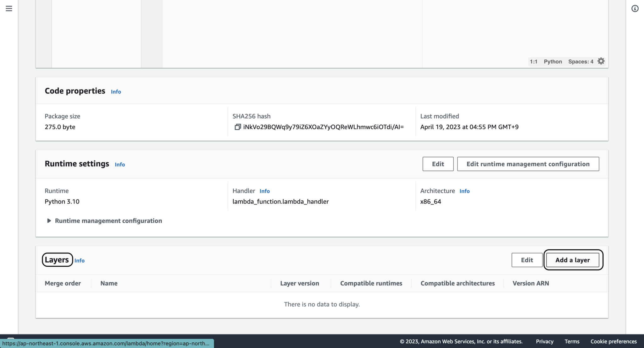Open Edit runtime management configuration

pyautogui.click(x=528, y=164)
